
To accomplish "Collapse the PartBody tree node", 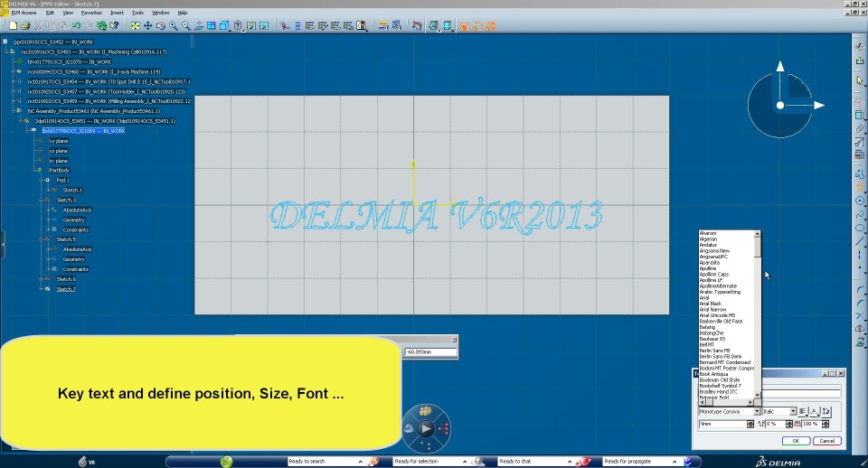I will pos(34,170).
